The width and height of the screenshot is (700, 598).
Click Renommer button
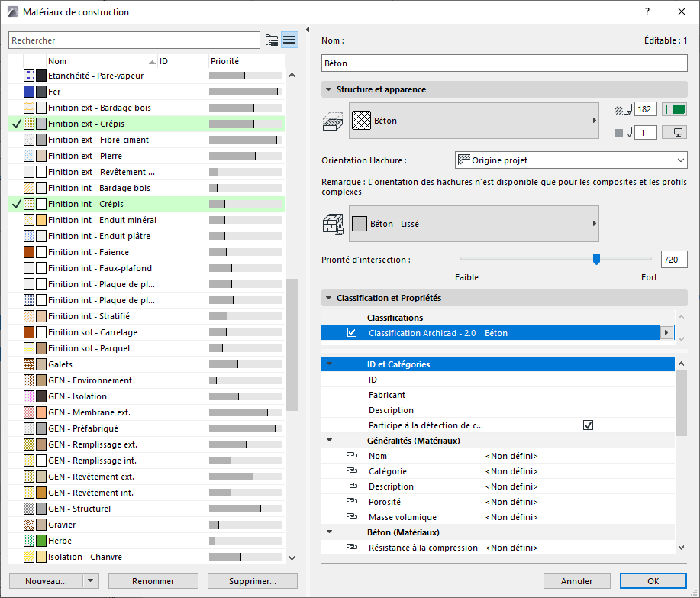(153, 580)
